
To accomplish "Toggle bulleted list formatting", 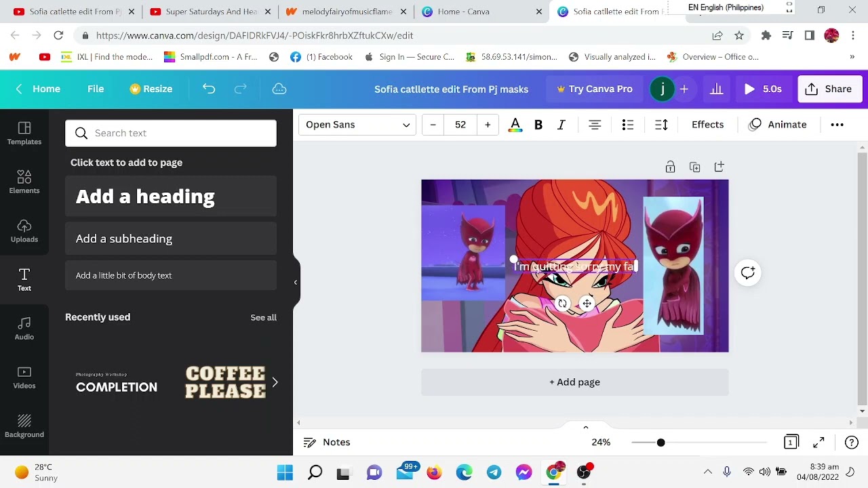I will coord(628,125).
